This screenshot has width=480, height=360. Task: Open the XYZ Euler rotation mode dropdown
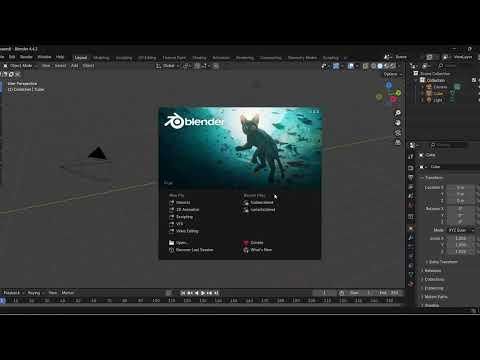(461, 230)
